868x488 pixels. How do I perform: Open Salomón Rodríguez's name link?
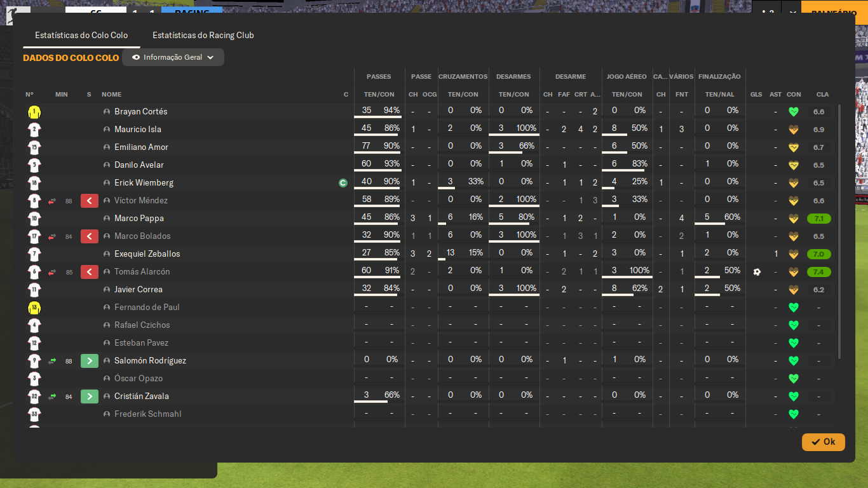pyautogui.click(x=151, y=361)
